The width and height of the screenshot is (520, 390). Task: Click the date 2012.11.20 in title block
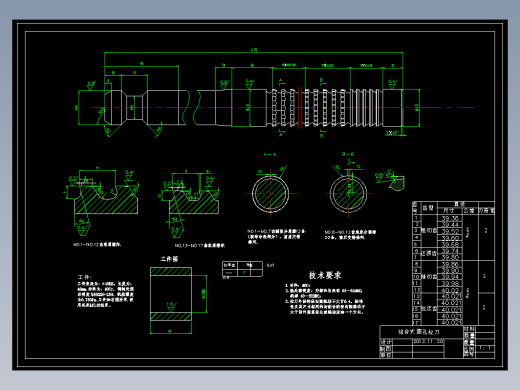click(428, 341)
